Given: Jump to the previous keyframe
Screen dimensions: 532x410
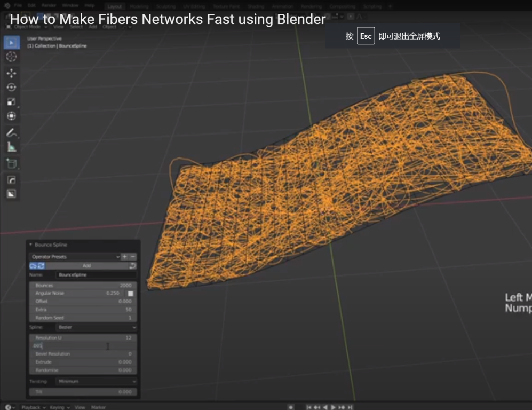Looking at the screenshot, I should tap(317, 407).
